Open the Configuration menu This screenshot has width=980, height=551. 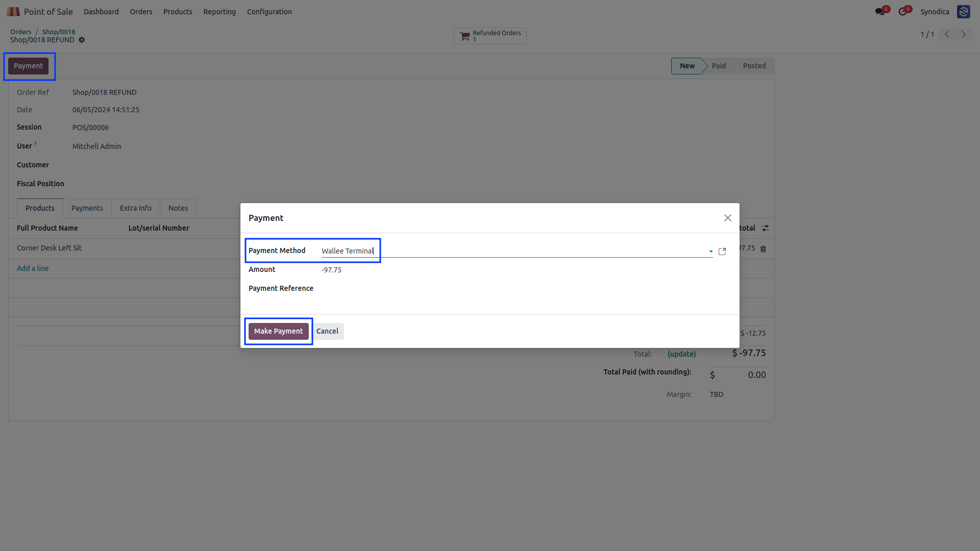tap(269, 12)
